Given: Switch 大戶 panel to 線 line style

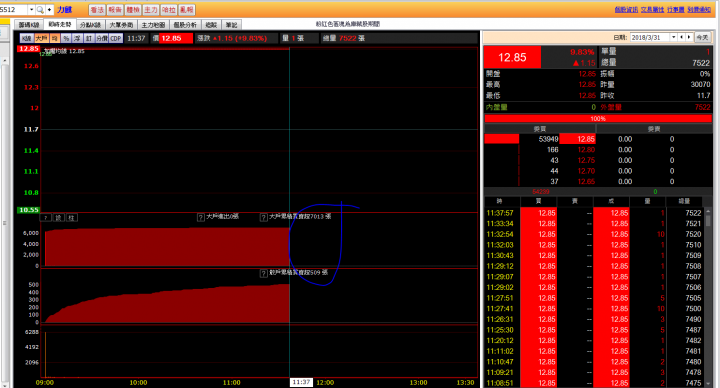Looking at the screenshot, I should tap(59, 218).
